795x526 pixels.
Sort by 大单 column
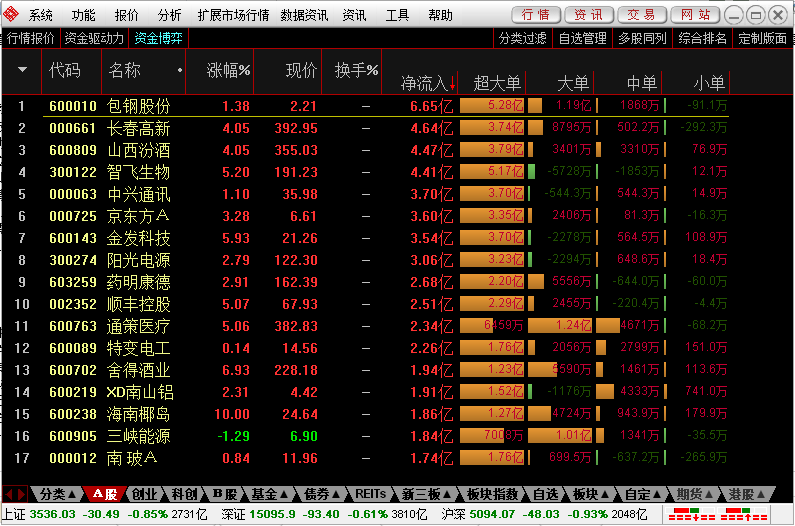(573, 83)
